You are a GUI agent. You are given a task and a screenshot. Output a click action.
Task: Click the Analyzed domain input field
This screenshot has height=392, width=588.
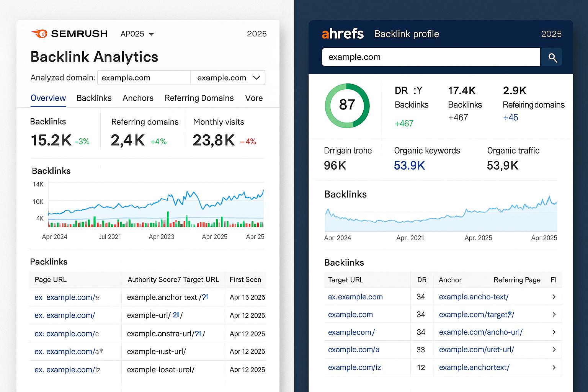(144, 78)
